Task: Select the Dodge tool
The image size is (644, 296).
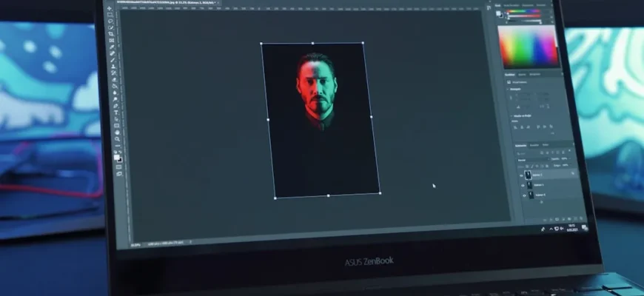Action: point(115,99)
